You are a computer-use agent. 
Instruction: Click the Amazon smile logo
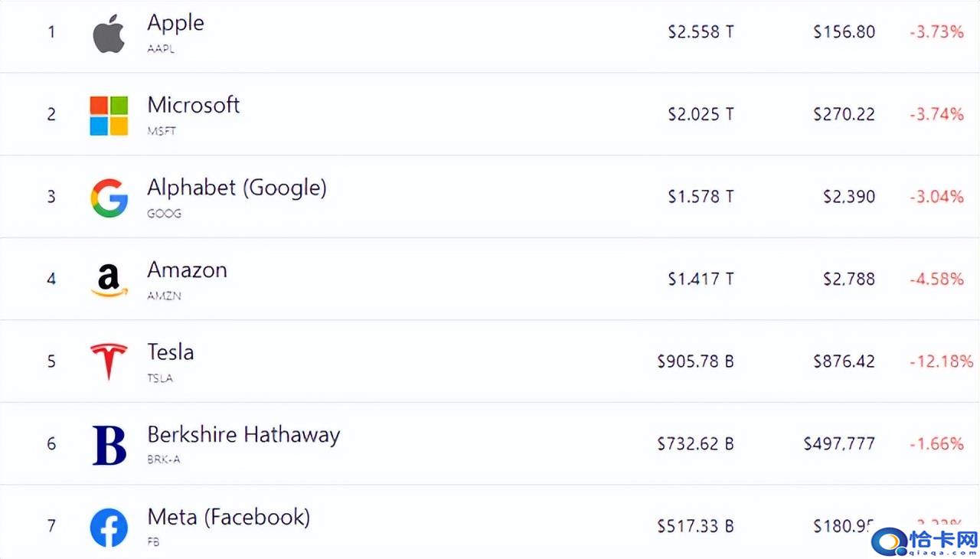coord(109,280)
